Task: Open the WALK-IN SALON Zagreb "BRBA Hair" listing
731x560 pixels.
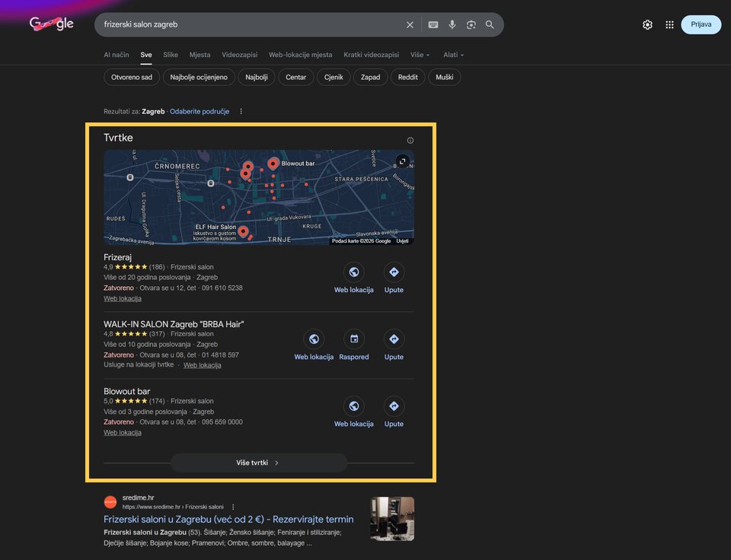Action: 174,324
